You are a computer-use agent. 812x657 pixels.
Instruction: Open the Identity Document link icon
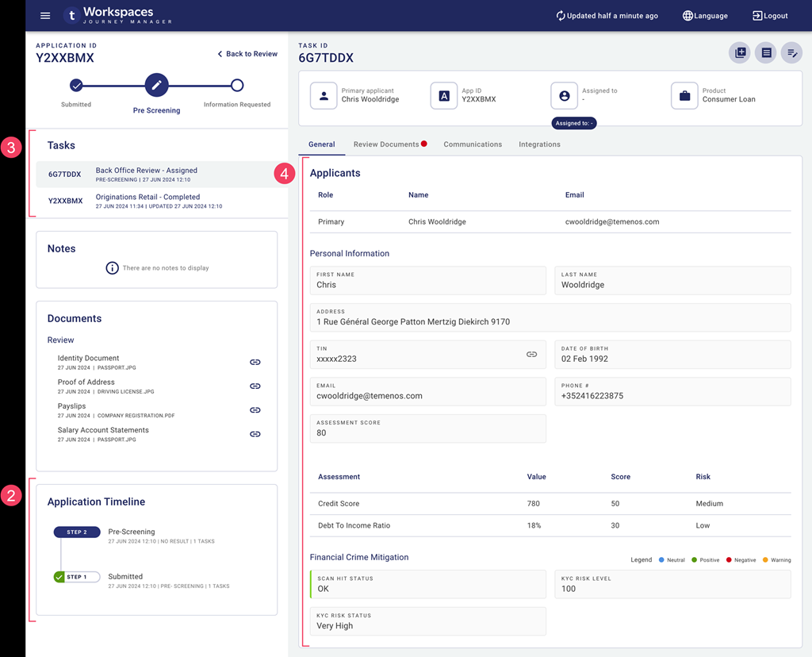[x=255, y=363]
